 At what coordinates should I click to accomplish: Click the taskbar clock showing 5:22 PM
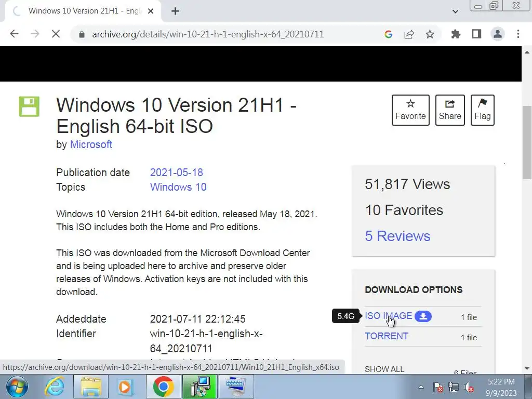pos(501,387)
